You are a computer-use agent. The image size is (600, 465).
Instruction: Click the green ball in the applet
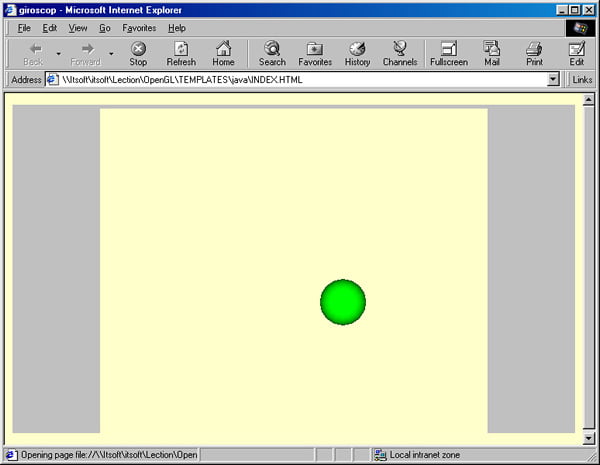pos(343,302)
